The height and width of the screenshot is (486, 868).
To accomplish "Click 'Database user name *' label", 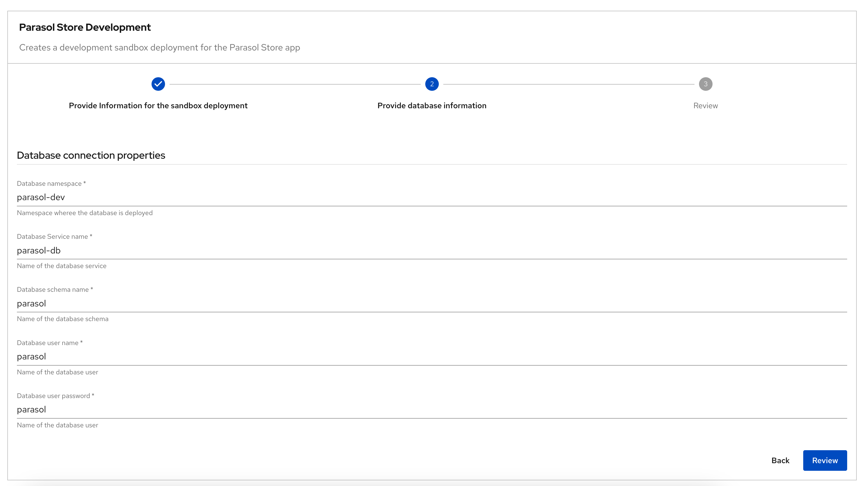I will (50, 343).
